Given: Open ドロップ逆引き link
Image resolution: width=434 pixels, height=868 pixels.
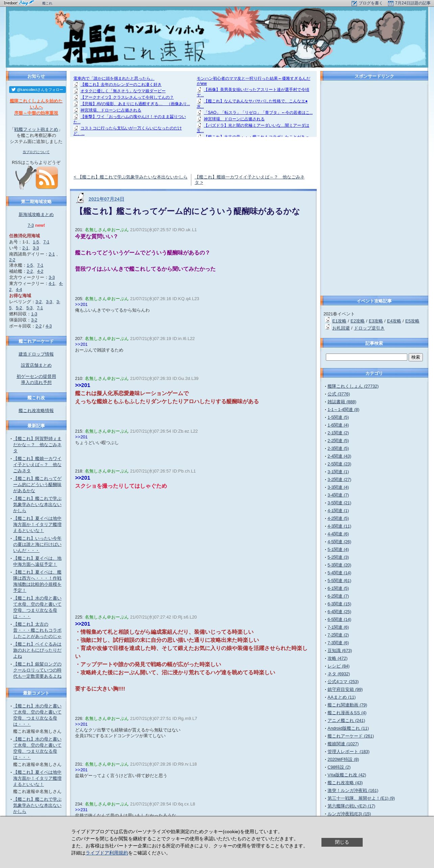Looking at the screenshot, I should [369, 328].
